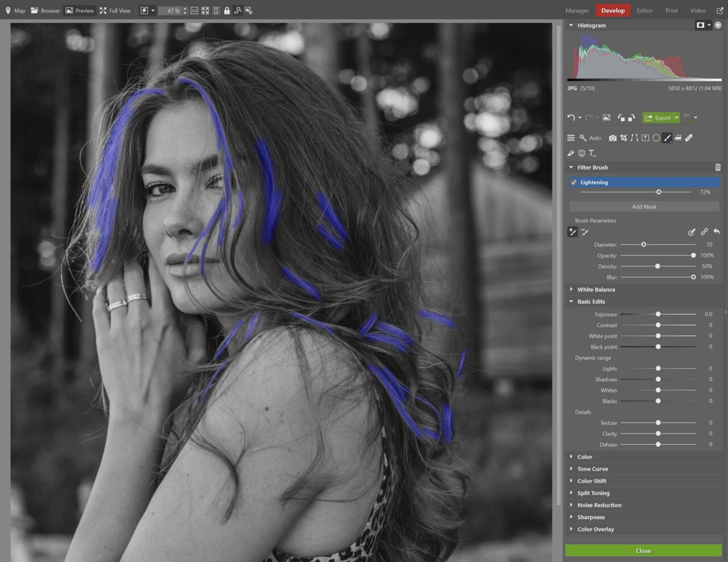Image resolution: width=728 pixels, height=562 pixels.
Task: Select the Straighten lines tool
Action: point(635,138)
